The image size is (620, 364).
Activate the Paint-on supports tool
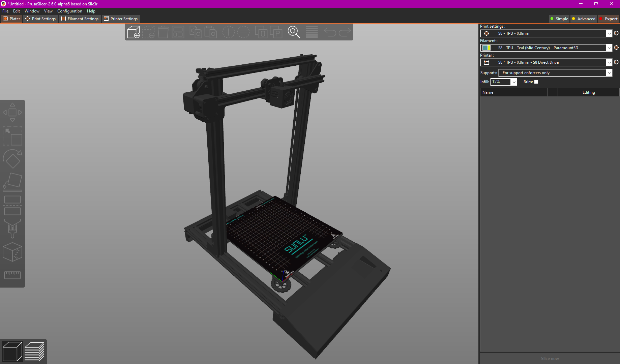(x=12, y=229)
